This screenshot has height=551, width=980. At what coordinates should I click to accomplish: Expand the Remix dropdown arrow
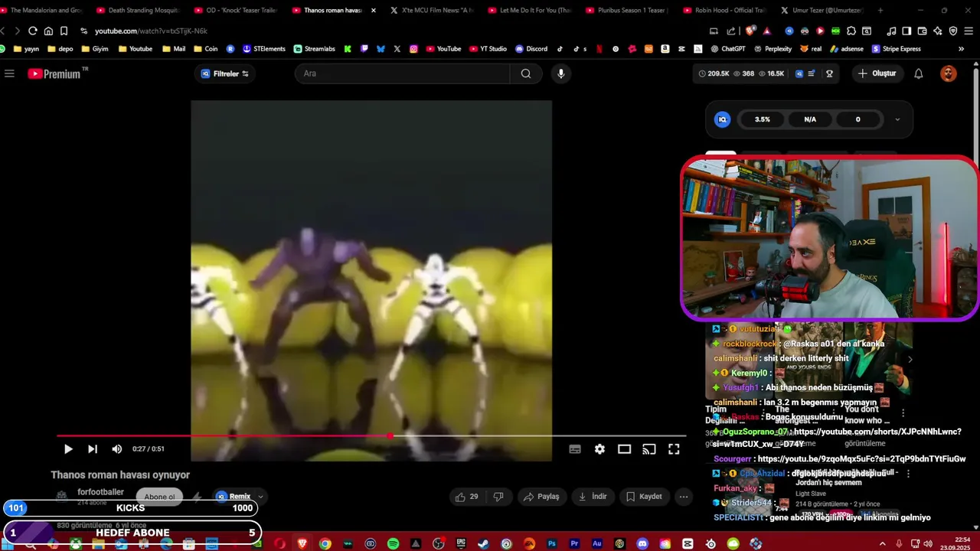click(260, 497)
